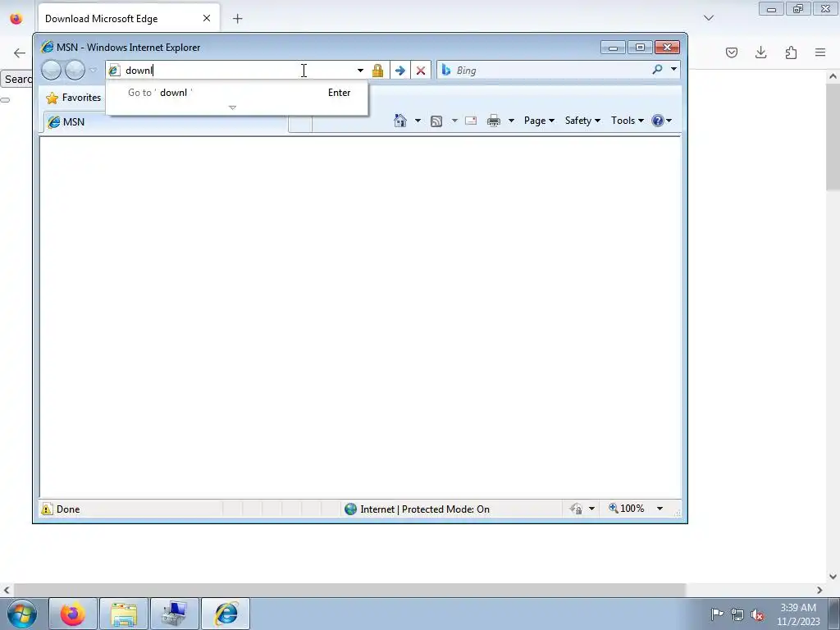Click the Favorites star icon
The height and width of the screenshot is (630, 840).
coord(52,98)
